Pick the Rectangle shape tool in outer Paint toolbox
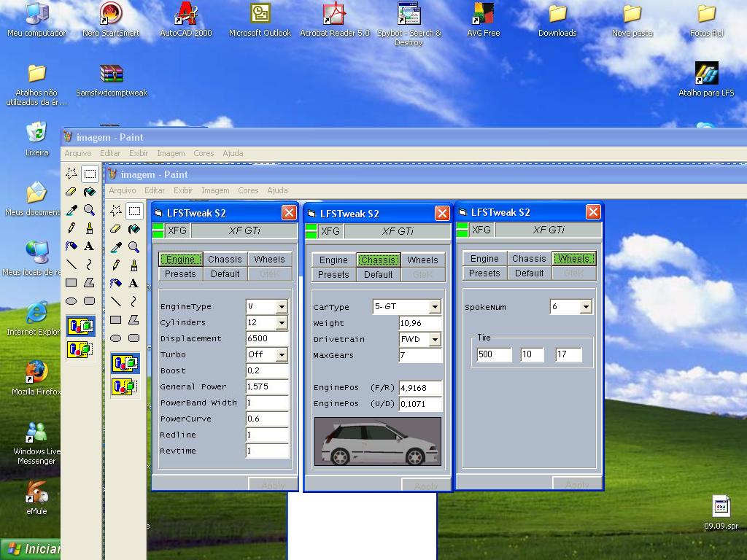This screenshot has height=560, width=747. coord(71,282)
